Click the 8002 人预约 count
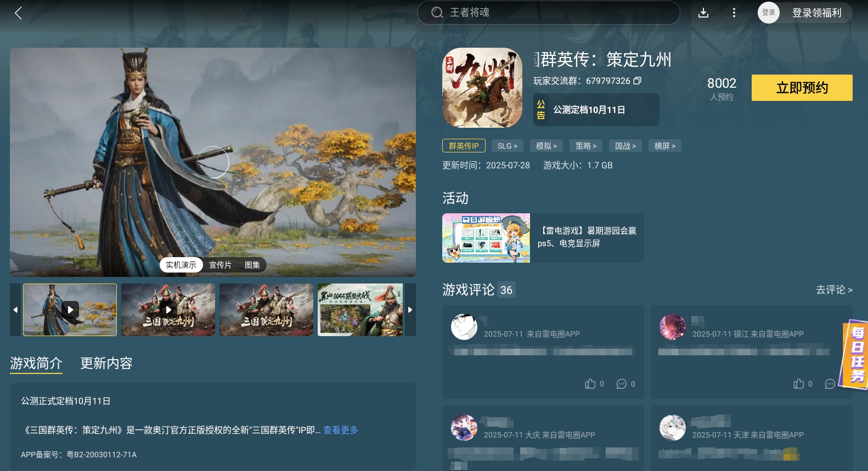 pyautogui.click(x=722, y=89)
